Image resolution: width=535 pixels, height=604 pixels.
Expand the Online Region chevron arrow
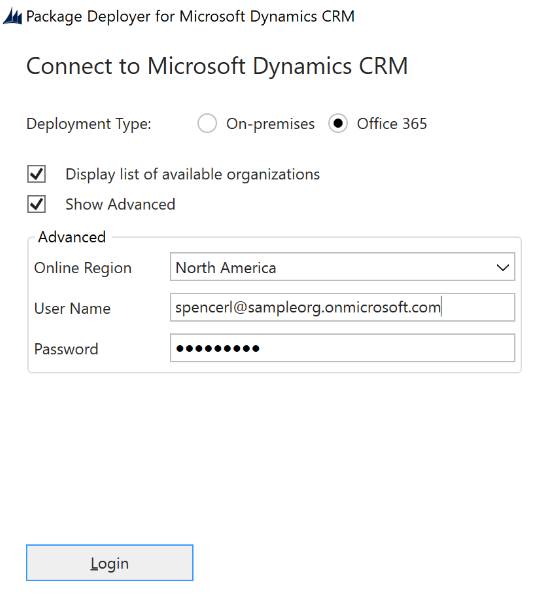point(503,267)
